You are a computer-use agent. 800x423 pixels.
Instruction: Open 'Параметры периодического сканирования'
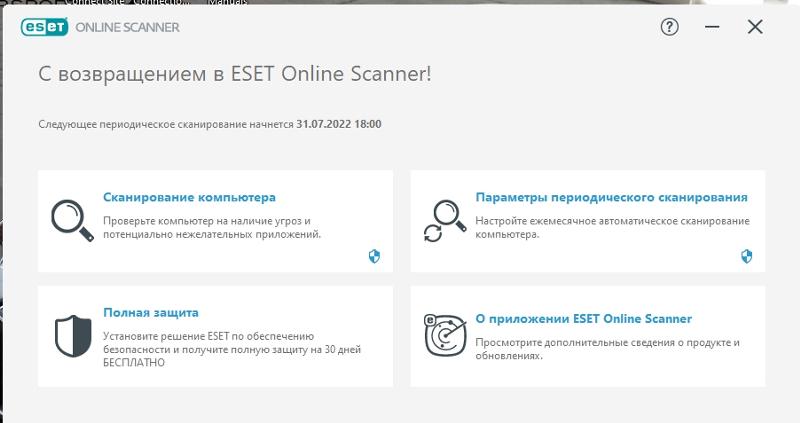tap(612, 197)
